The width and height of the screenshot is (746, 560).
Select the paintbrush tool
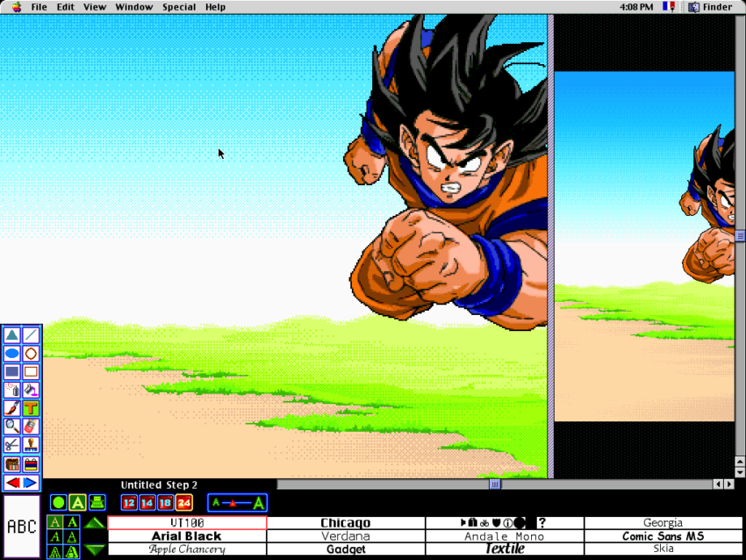pyautogui.click(x=12, y=408)
